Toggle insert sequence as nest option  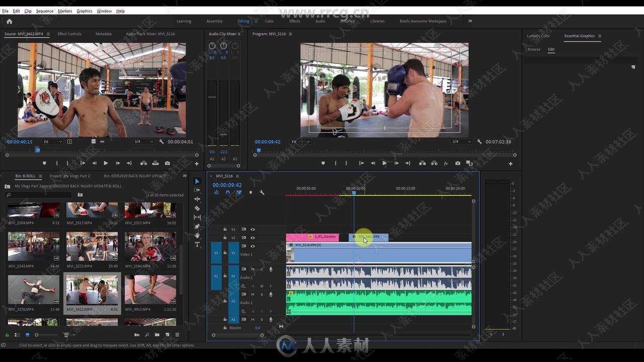216,193
